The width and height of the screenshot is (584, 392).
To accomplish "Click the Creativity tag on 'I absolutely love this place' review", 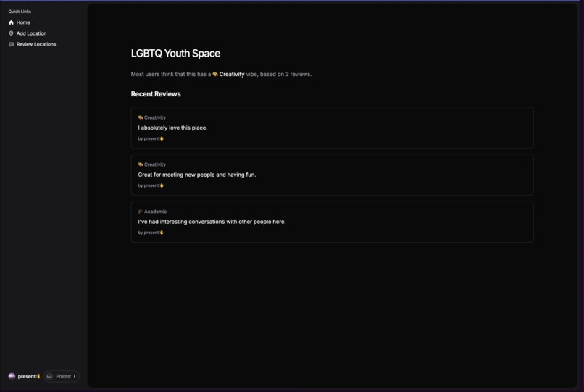I will tap(152, 117).
